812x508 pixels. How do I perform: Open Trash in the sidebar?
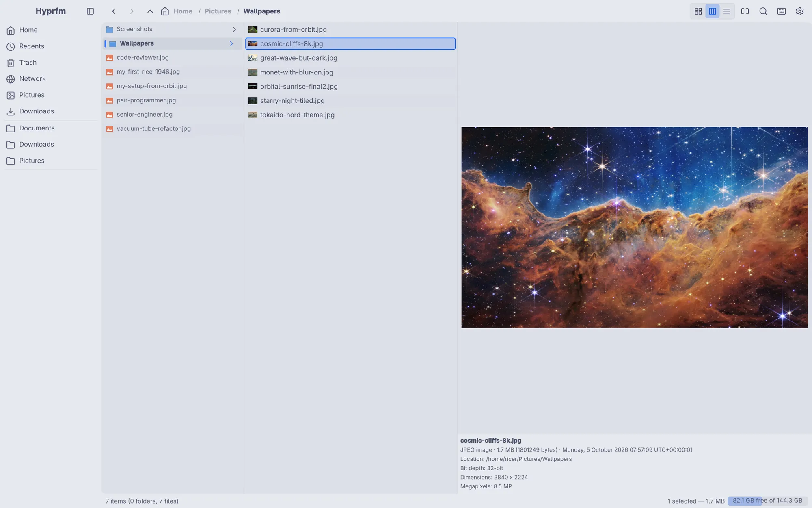click(51, 63)
